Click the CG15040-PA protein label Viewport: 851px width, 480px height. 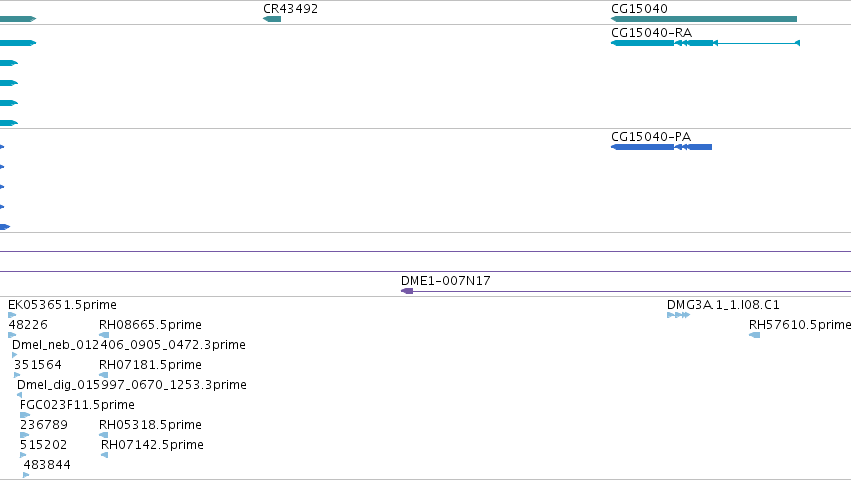pyautogui.click(x=651, y=137)
